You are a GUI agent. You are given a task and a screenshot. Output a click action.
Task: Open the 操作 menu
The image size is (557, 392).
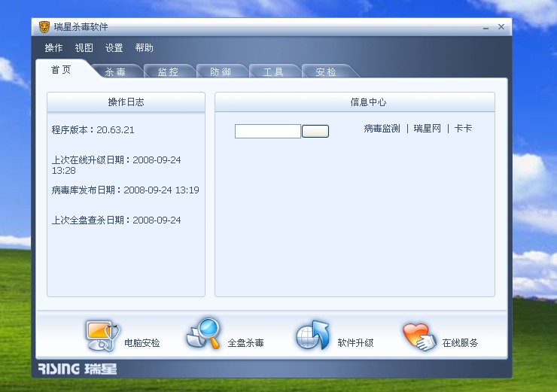[53, 48]
